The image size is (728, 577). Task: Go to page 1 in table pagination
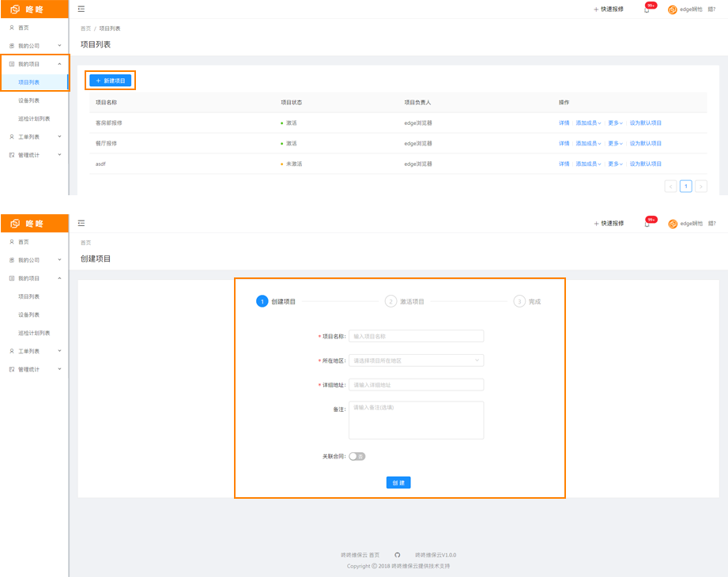[x=686, y=187]
